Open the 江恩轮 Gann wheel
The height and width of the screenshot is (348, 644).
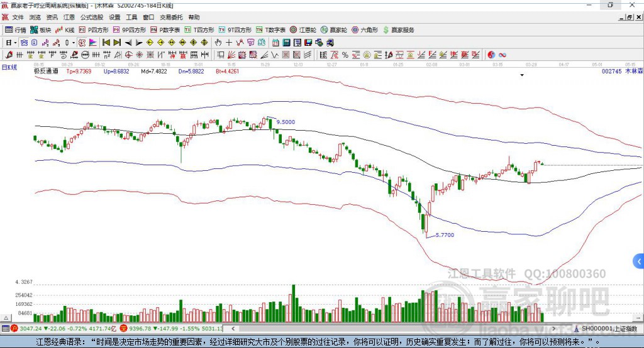tap(303, 30)
